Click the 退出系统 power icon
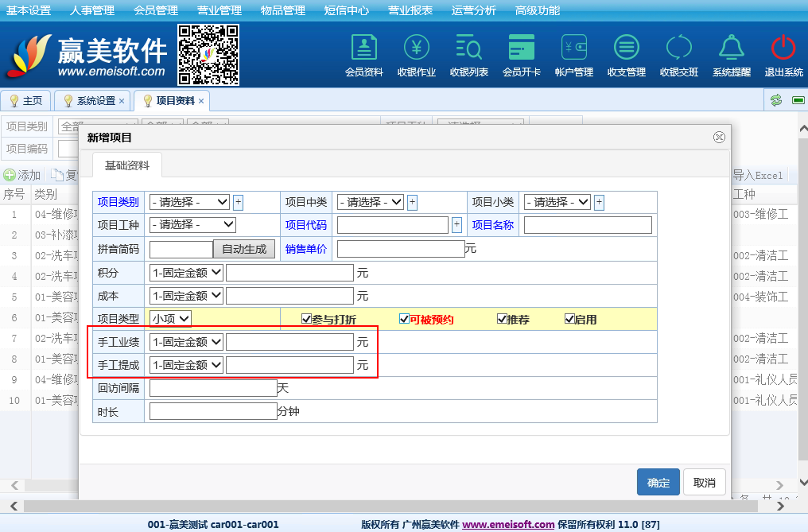The width and height of the screenshot is (808, 532). [x=783, y=48]
